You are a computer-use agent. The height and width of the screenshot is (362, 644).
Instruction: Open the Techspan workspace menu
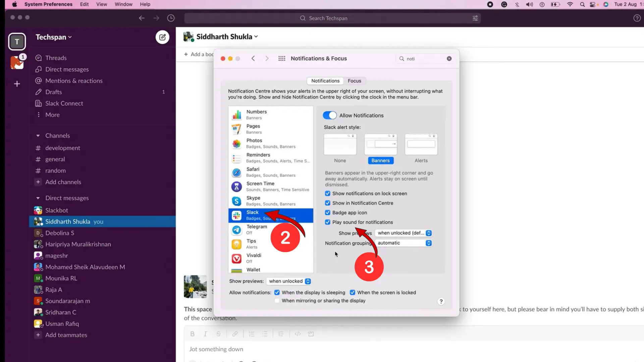click(x=54, y=37)
